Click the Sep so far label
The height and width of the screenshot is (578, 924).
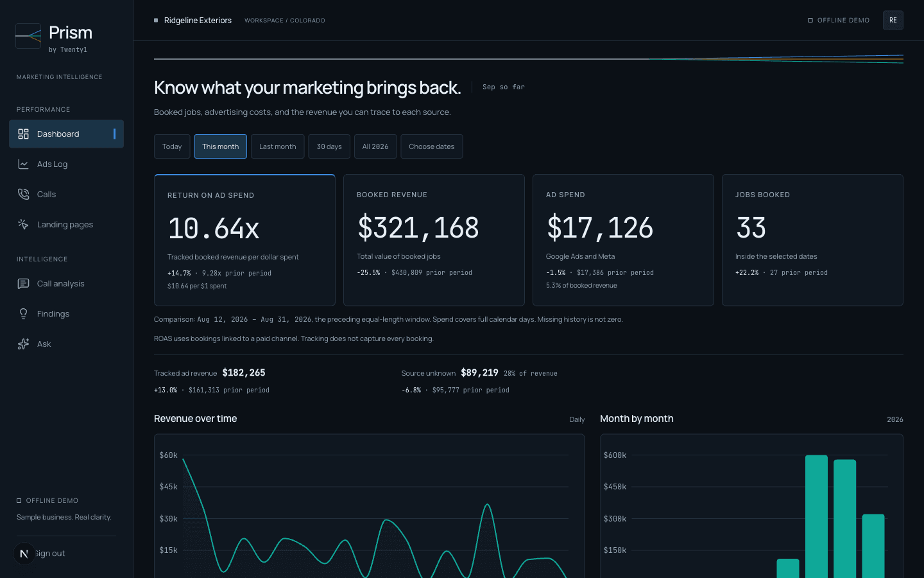(x=504, y=87)
